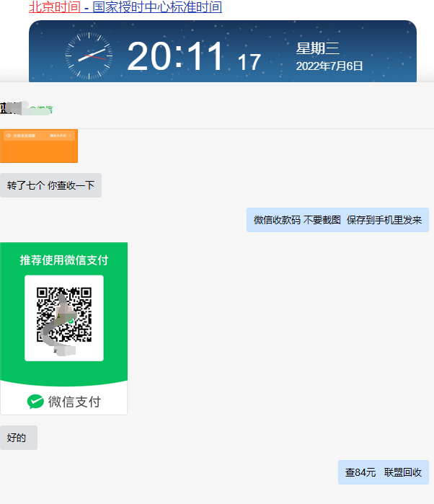Screen dimensions: 434x504
Task: Open the red 北京时间 link
Action: pos(54,7)
